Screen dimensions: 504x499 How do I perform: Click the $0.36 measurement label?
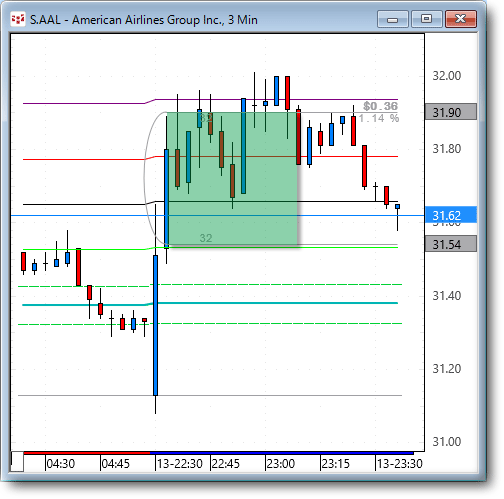[380, 106]
